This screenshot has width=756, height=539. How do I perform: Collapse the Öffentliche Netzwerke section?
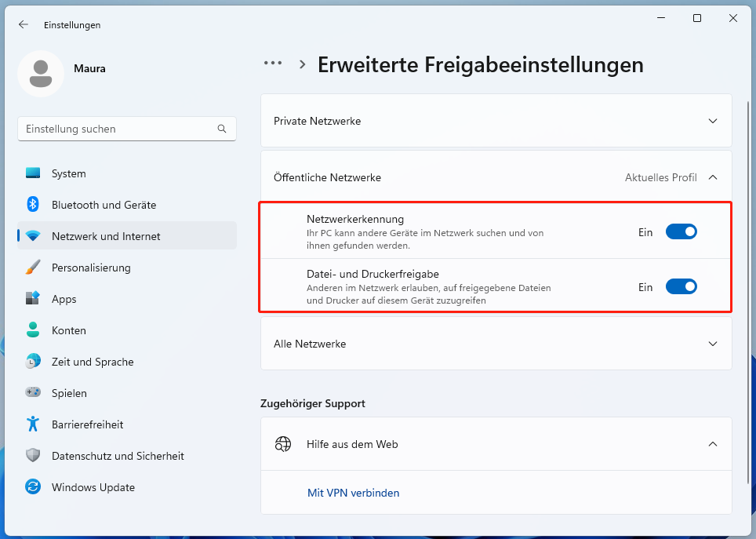point(712,177)
